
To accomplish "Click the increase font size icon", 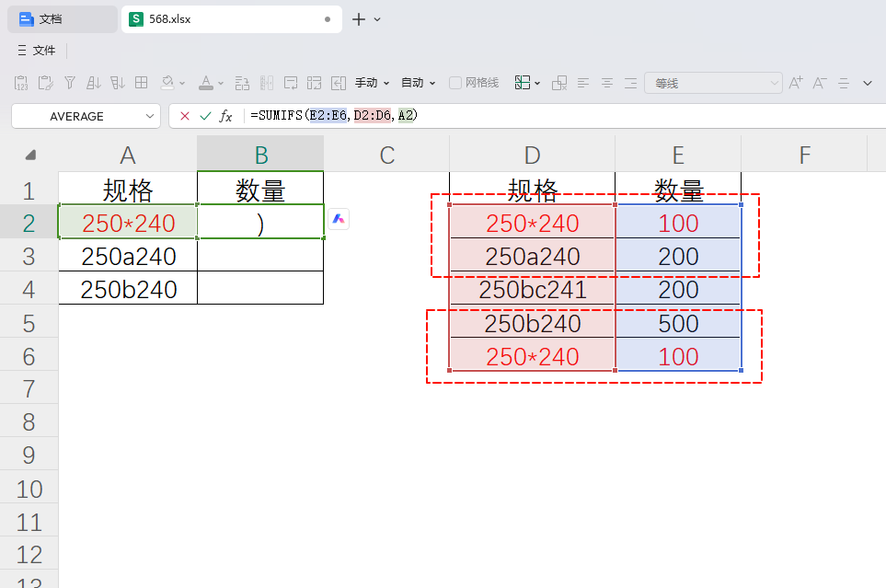I will coord(796,83).
